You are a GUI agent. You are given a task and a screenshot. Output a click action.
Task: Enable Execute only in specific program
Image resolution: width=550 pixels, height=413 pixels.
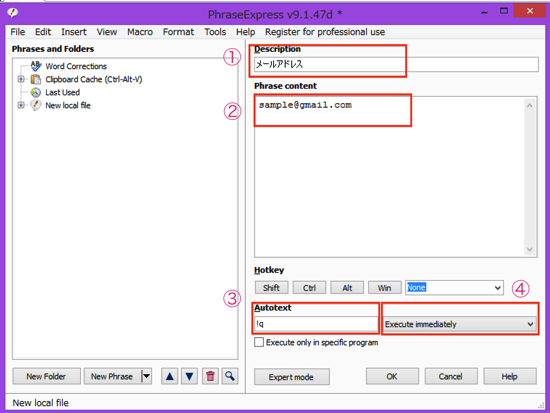coord(259,342)
